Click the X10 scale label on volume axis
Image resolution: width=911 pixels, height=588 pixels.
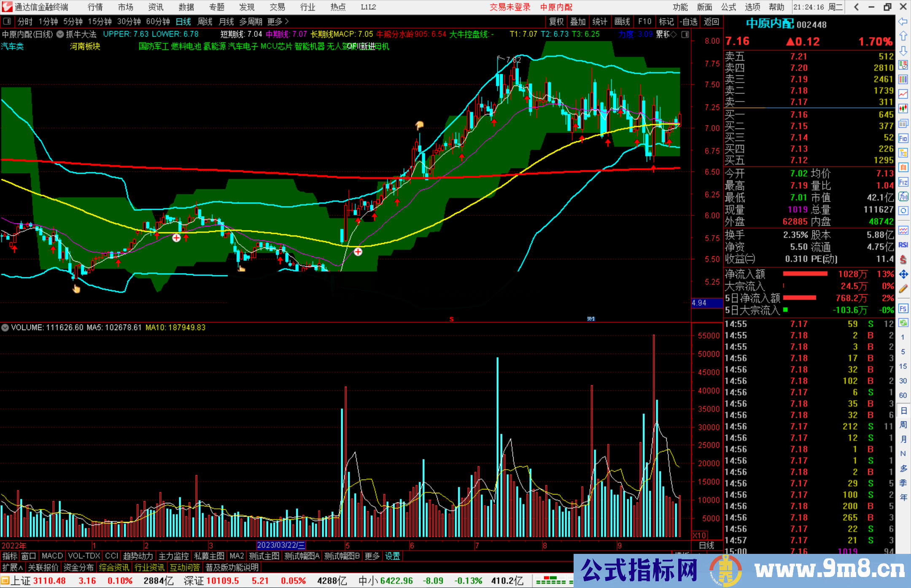point(699,535)
